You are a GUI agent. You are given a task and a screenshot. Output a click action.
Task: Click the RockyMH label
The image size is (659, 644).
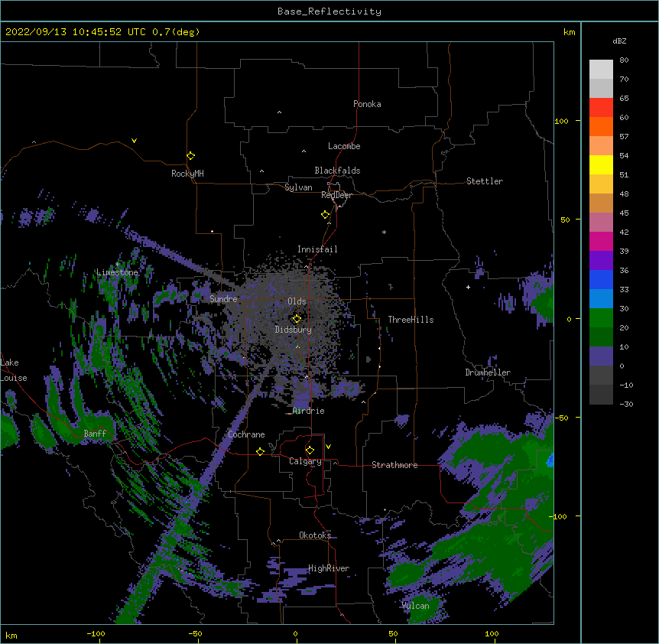[x=187, y=174]
